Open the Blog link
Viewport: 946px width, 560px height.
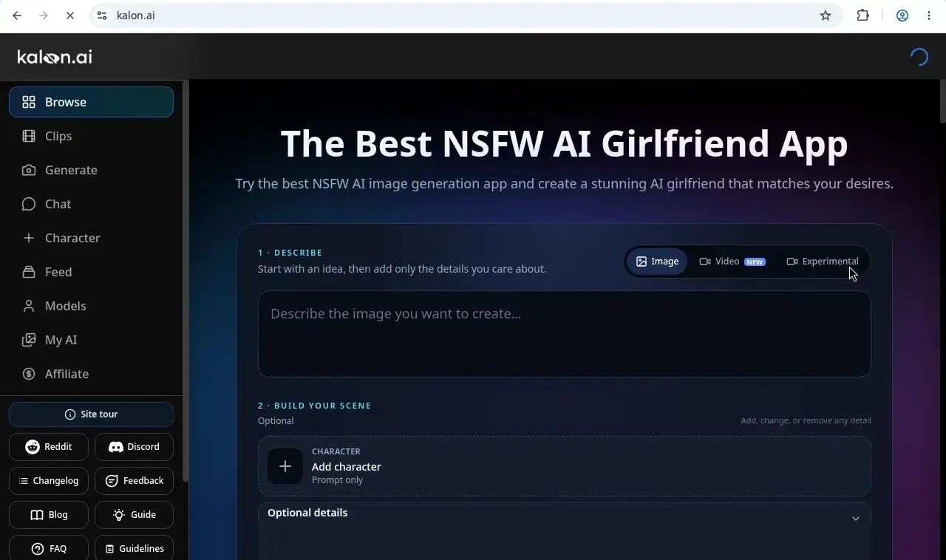[x=49, y=515]
